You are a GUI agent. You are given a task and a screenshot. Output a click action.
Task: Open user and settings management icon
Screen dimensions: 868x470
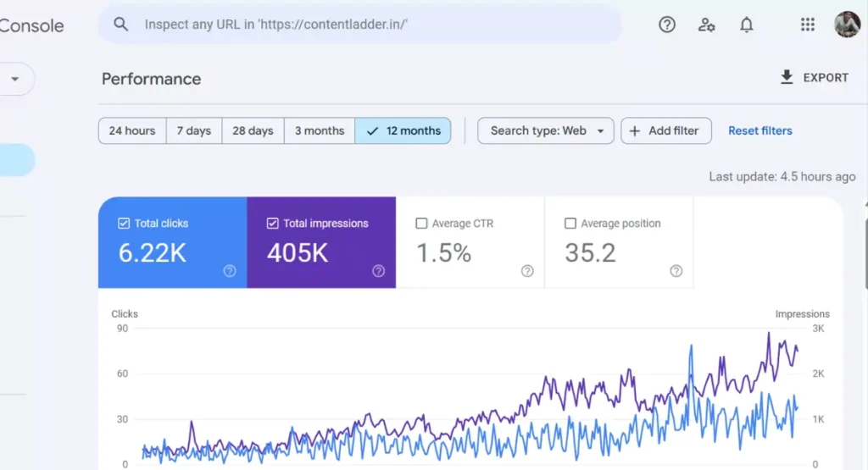click(706, 25)
